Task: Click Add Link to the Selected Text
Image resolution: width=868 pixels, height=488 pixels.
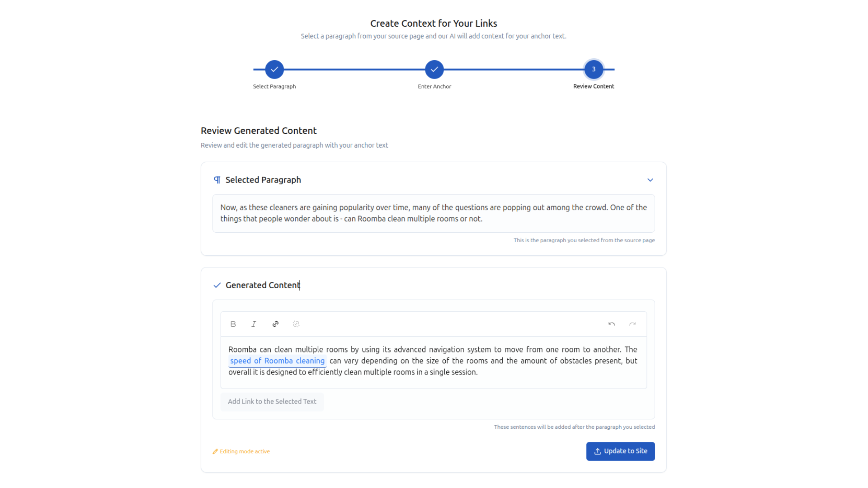Action: 272,402
